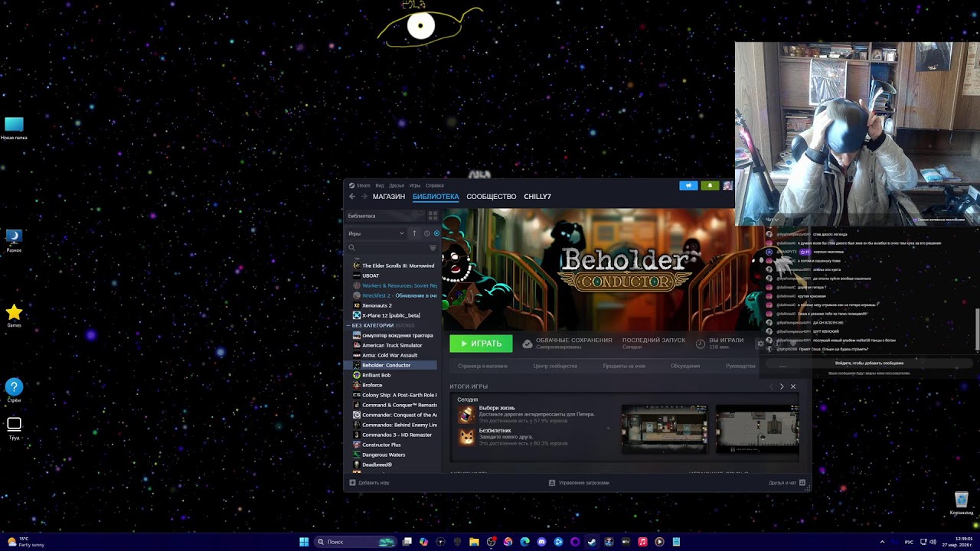Screen dimensions: 980x551
Task: Open the Обсуждения link
Action: point(685,366)
